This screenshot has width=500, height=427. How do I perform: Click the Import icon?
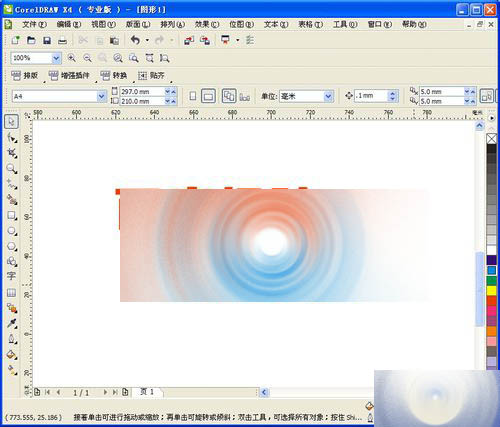point(189,41)
